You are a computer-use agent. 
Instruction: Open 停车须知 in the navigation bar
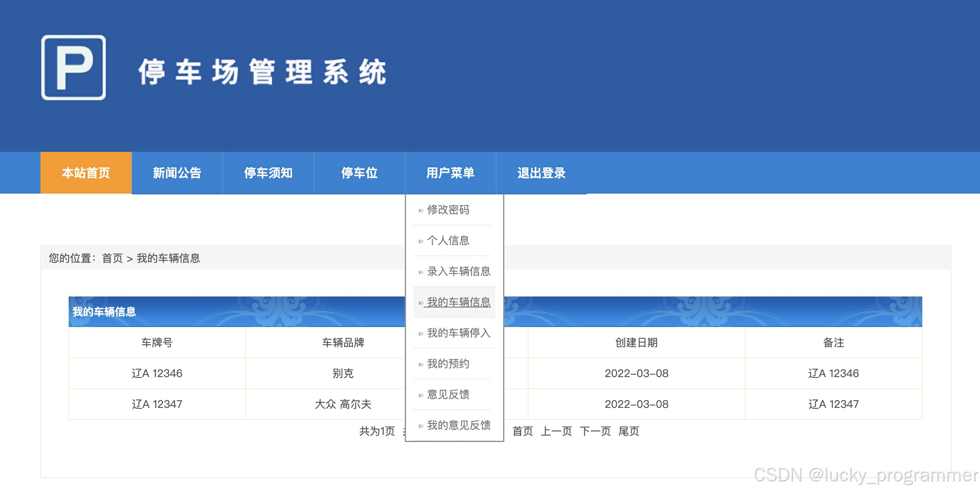(x=268, y=173)
